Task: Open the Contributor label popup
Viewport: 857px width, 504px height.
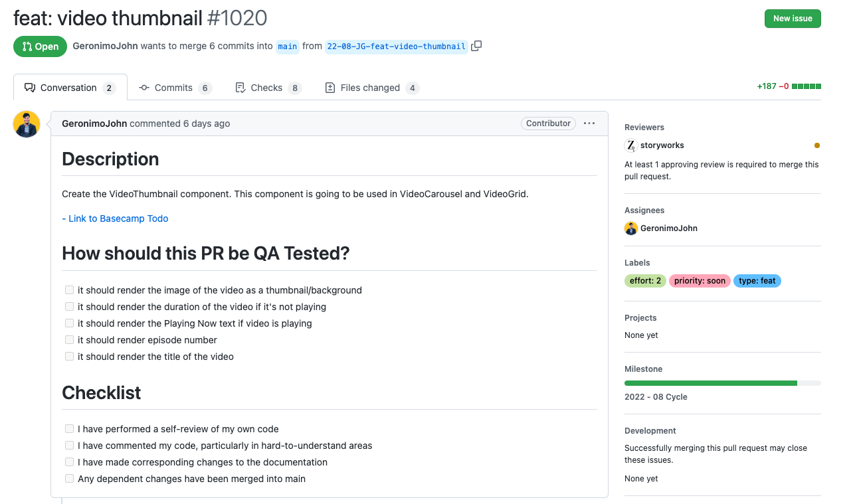Action: point(548,123)
